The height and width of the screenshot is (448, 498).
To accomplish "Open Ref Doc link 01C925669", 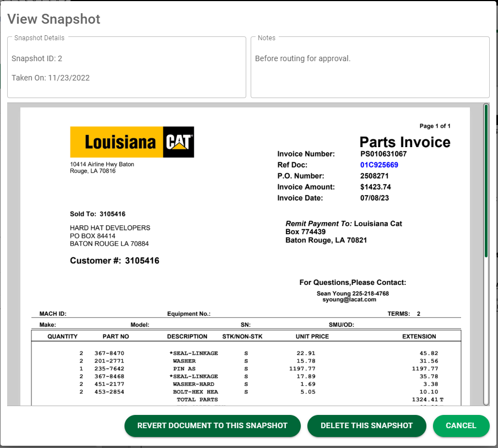I will [379, 165].
